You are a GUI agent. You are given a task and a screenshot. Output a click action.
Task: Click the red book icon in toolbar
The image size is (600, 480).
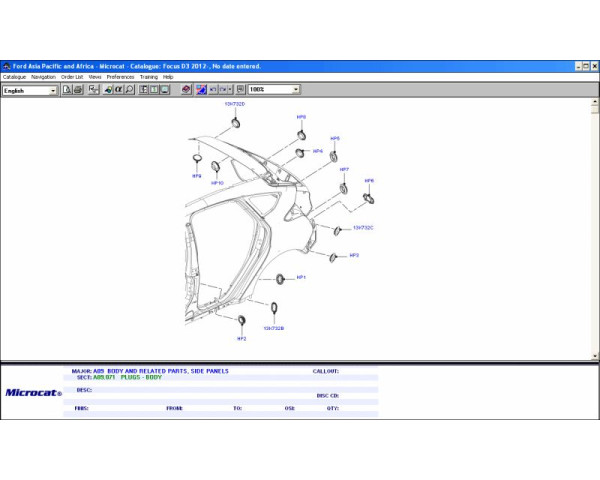coord(186,89)
